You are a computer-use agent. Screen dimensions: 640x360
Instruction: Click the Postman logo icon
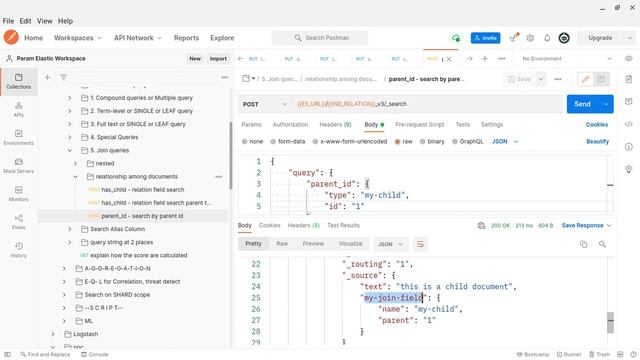(11, 37)
